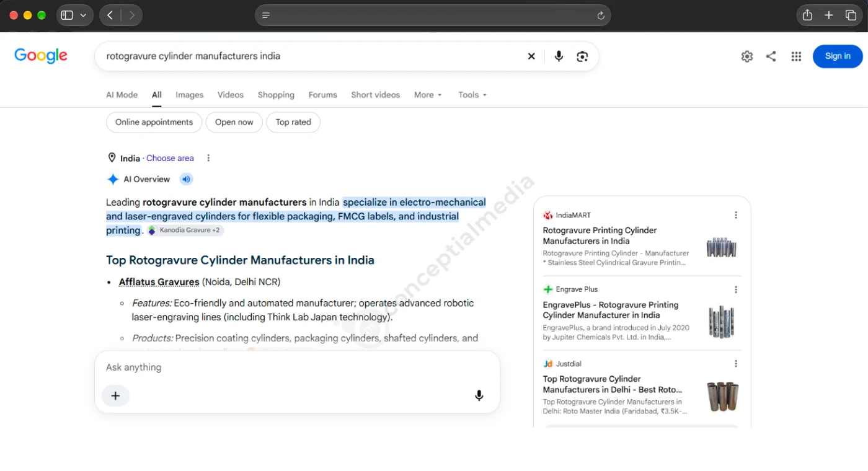Screen dimensions: 868x471
Task: Open Google Lens image search
Action: coord(582,56)
